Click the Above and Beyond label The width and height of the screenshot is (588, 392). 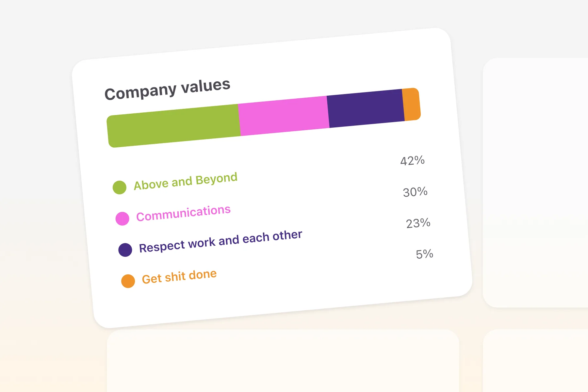click(186, 181)
